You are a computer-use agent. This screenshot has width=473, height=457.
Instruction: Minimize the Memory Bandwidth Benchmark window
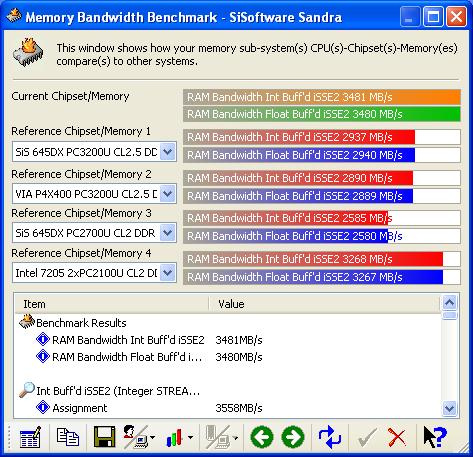(x=409, y=16)
